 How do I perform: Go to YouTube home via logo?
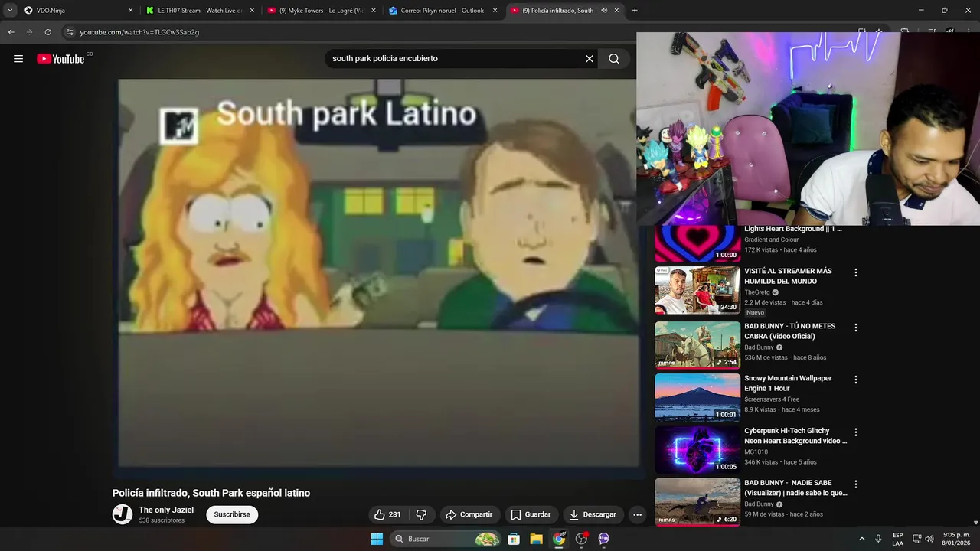point(60,59)
